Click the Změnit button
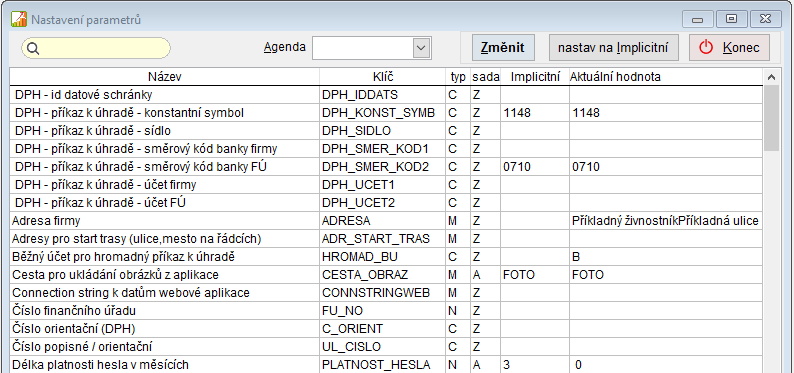Image resolution: width=794 pixels, height=373 pixels. click(x=503, y=48)
